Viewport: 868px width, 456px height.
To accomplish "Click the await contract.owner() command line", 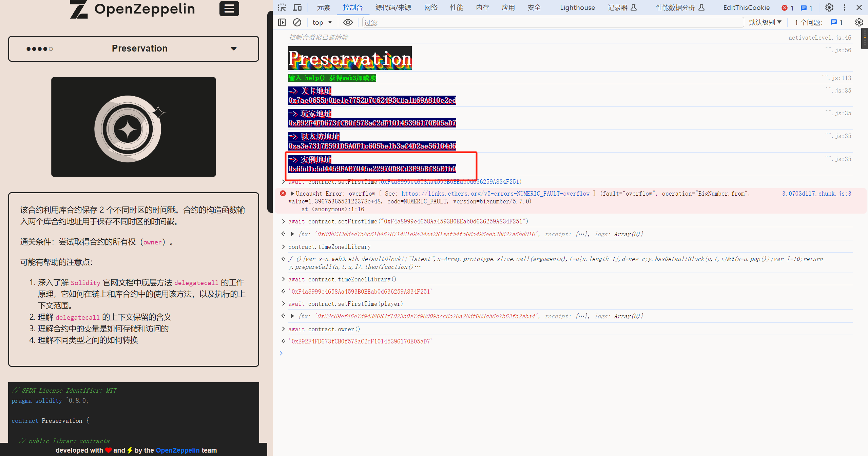I will click(324, 329).
